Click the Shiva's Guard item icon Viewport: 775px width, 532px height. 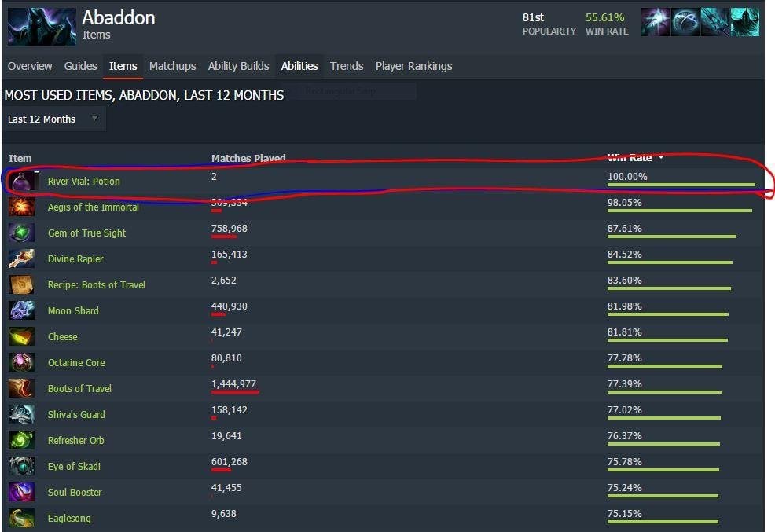click(22, 414)
